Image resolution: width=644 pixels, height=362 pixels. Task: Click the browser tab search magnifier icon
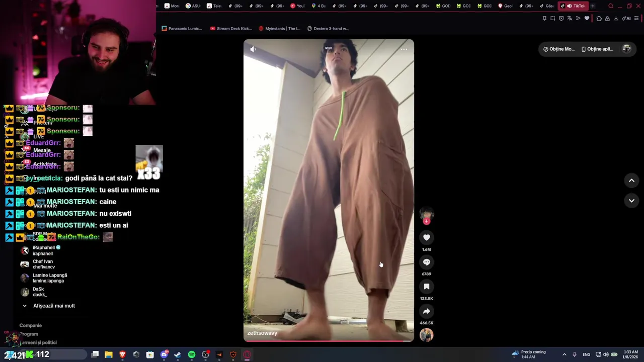611,6
